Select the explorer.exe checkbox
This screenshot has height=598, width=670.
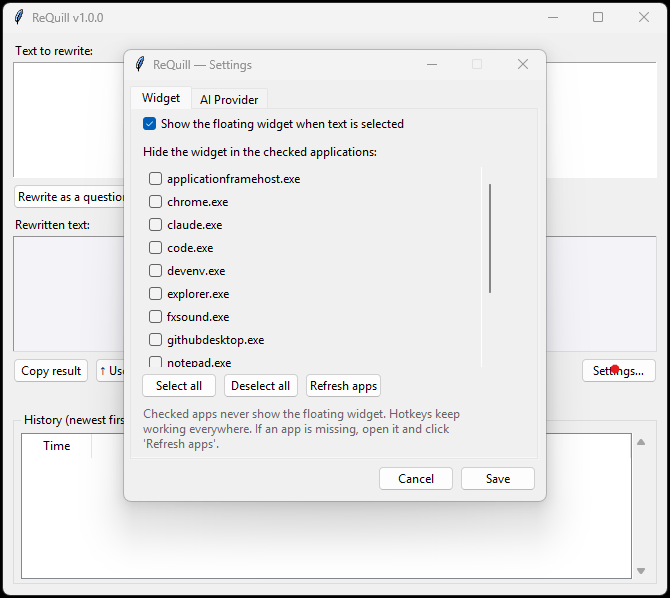[155, 294]
